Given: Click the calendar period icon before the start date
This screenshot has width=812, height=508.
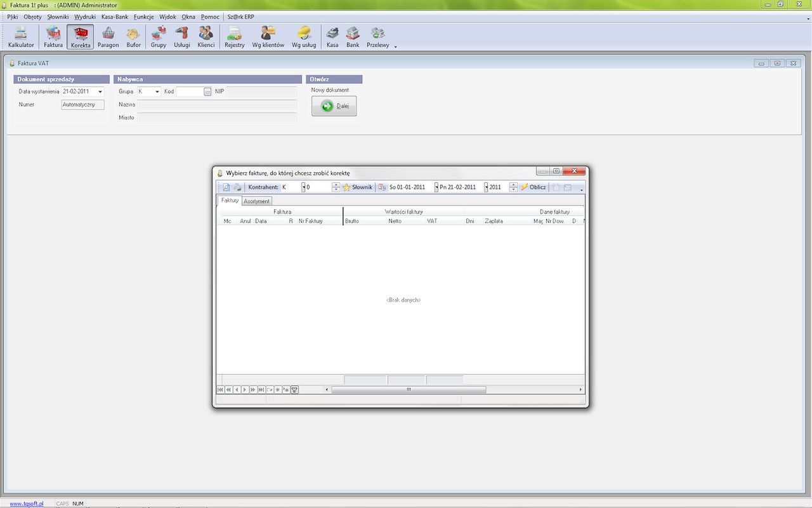Looking at the screenshot, I should point(382,187).
